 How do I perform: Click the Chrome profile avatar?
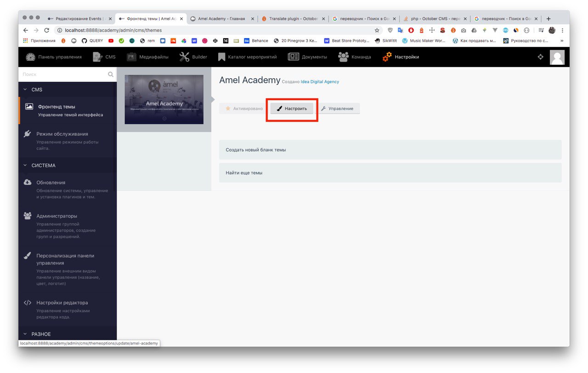click(x=552, y=30)
